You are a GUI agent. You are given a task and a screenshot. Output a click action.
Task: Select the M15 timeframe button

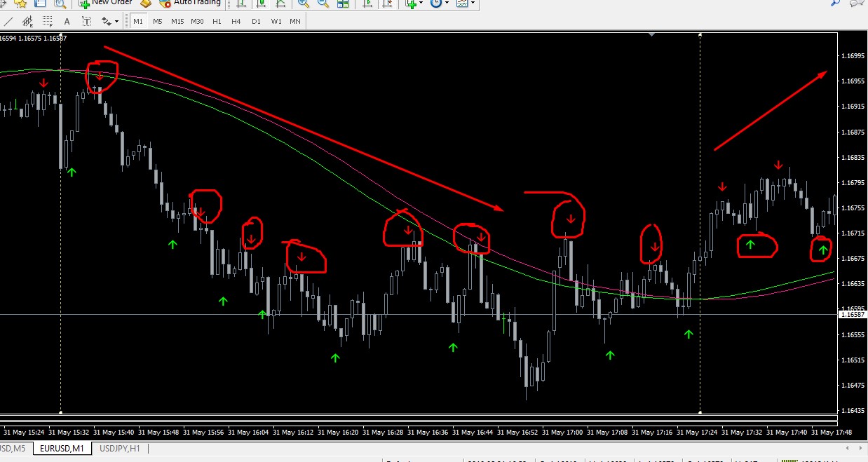[177, 22]
